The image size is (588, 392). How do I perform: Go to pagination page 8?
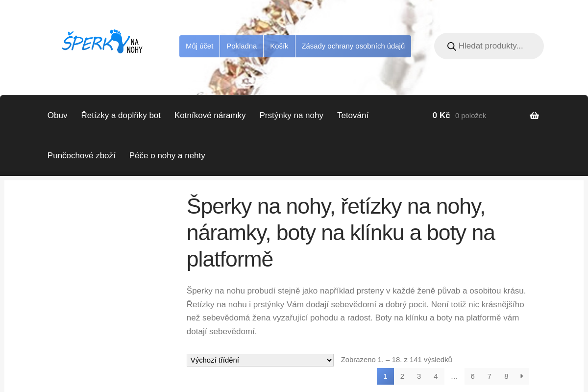click(x=506, y=376)
